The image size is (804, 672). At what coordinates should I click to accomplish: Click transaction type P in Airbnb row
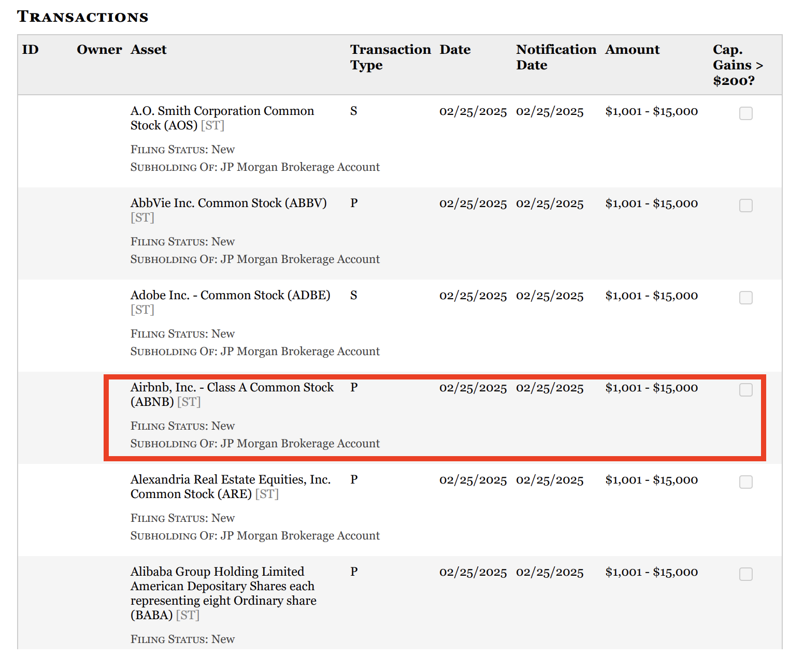pos(354,388)
